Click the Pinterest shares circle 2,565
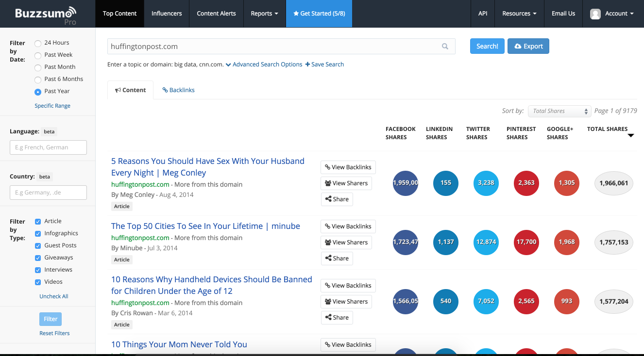This screenshot has height=356, width=644. 526,301
